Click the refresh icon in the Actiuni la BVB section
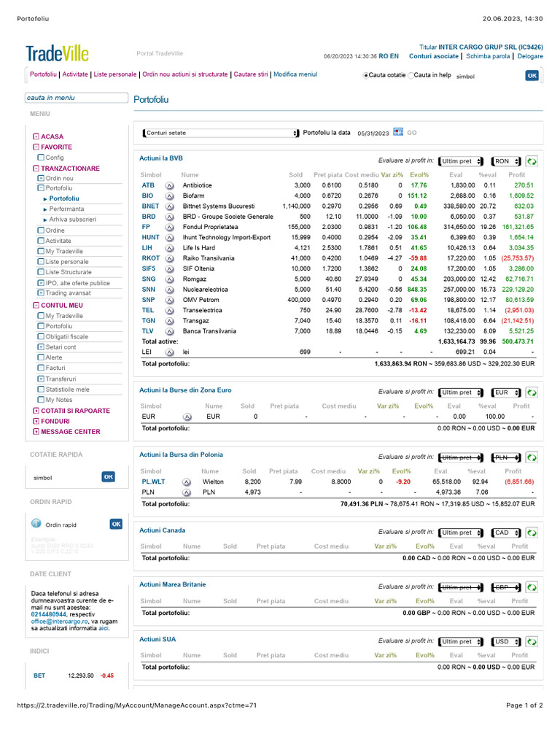Viewport: 560px width, 747px height. coord(532,161)
